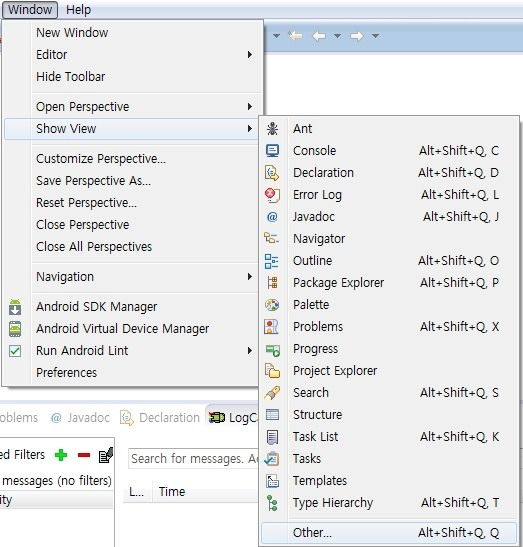Open back history dropdown arrow
The height and width of the screenshot is (547, 523).
(x=337, y=36)
